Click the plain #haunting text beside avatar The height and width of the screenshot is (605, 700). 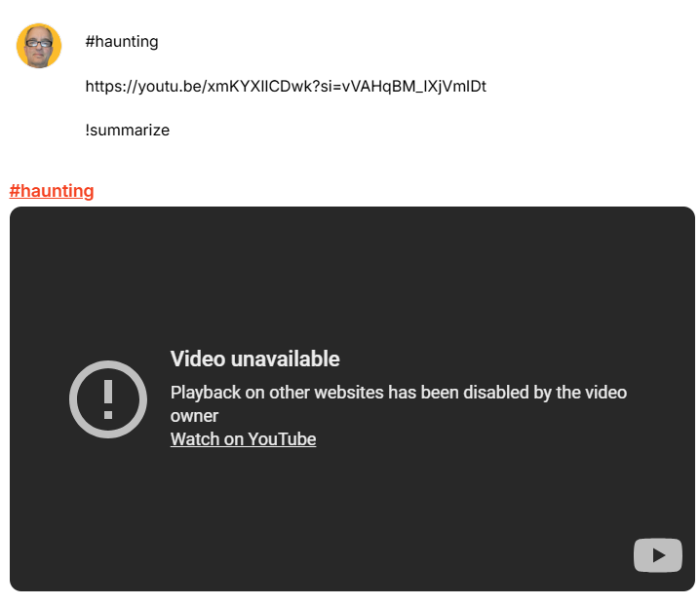[122, 42]
